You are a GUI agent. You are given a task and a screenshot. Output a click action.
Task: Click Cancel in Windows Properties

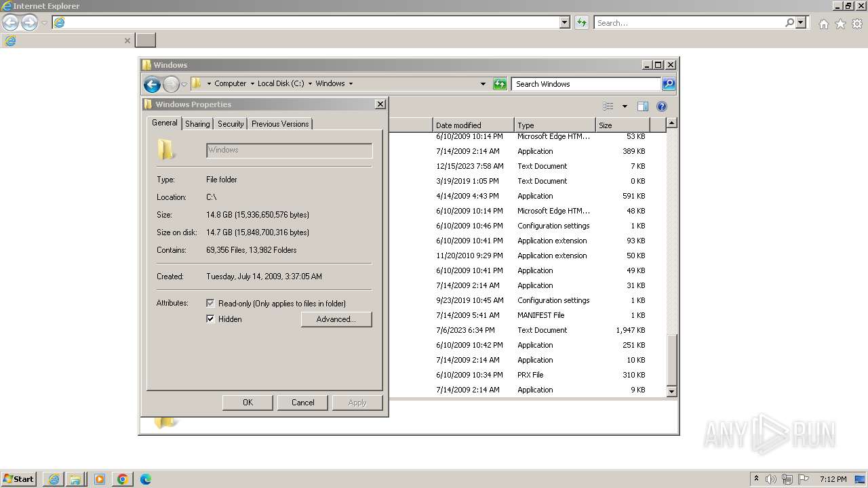tap(302, 403)
